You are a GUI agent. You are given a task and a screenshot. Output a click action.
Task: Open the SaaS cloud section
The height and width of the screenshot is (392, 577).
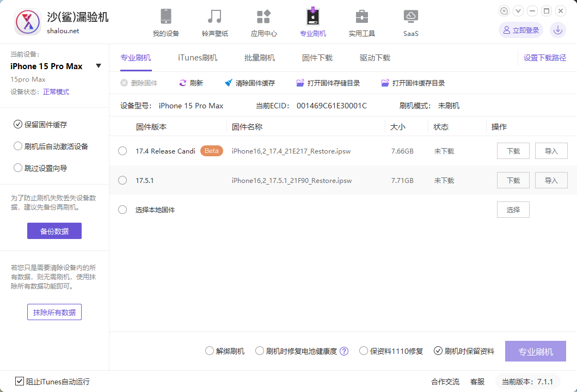click(x=410, y=22)
